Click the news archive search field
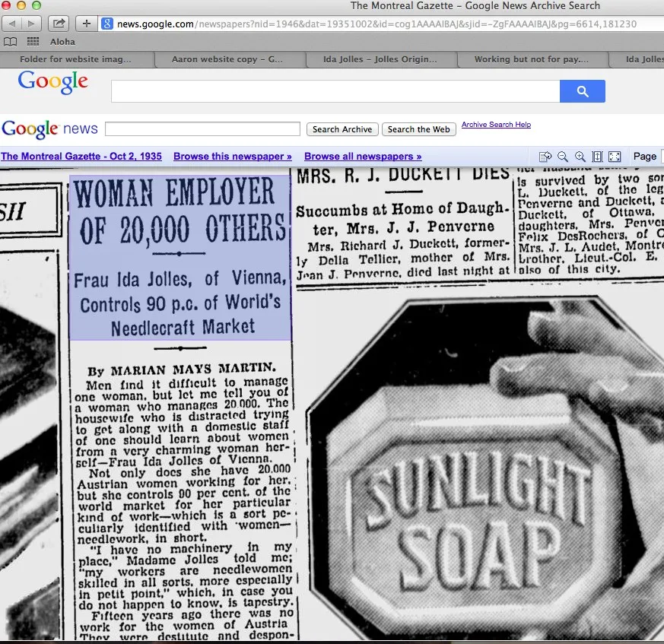Viewport: 664px width, 644px height. [202, 128]
